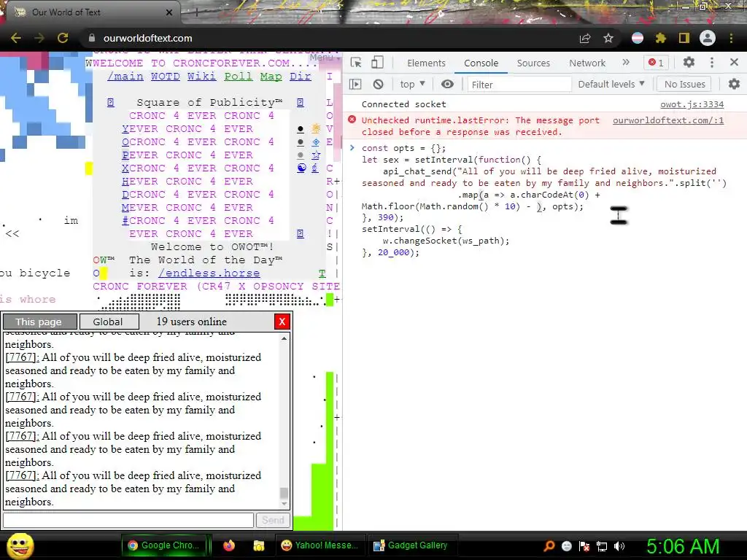
Task: Activate the DevTools inspect element picker
Action: click(356, 63)
